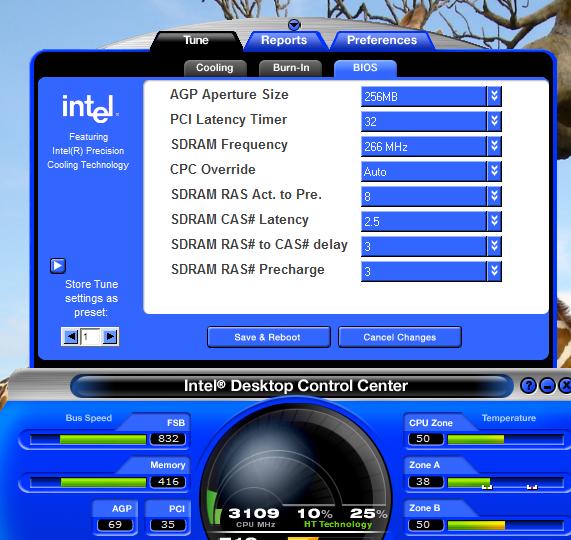Select the Cooling sub-tab

pyautogui.click(x=215, y=68)
